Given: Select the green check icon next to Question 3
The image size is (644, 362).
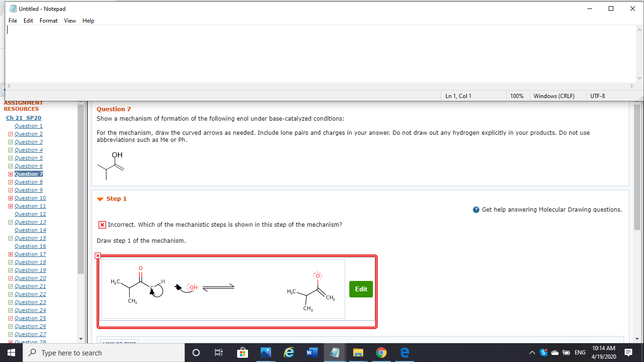Looking at the screenshot, I should click(10, 141).
